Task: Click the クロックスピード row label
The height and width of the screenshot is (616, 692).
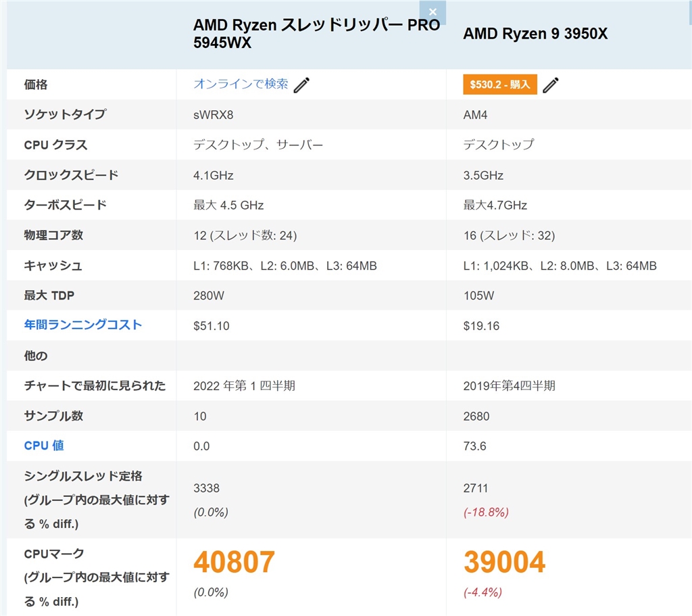Action: click(x=72, y=174)
